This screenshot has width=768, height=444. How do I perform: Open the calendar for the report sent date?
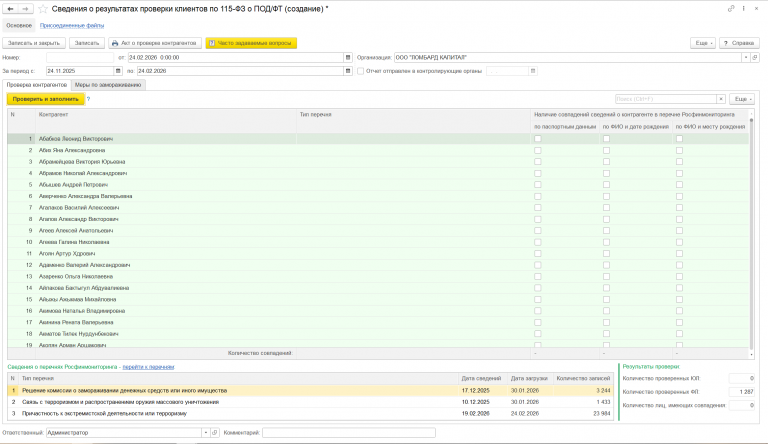533,71
